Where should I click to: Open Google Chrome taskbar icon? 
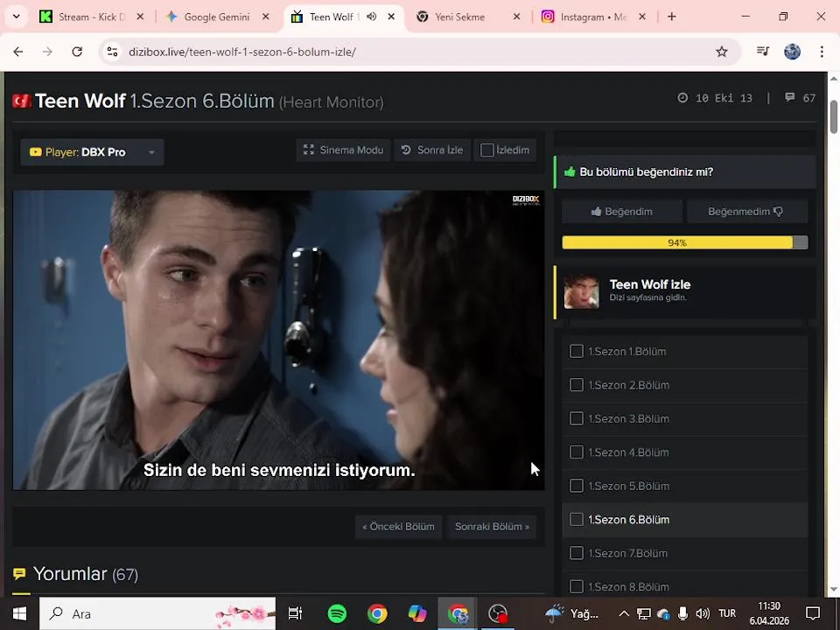[x=377, y=613]
